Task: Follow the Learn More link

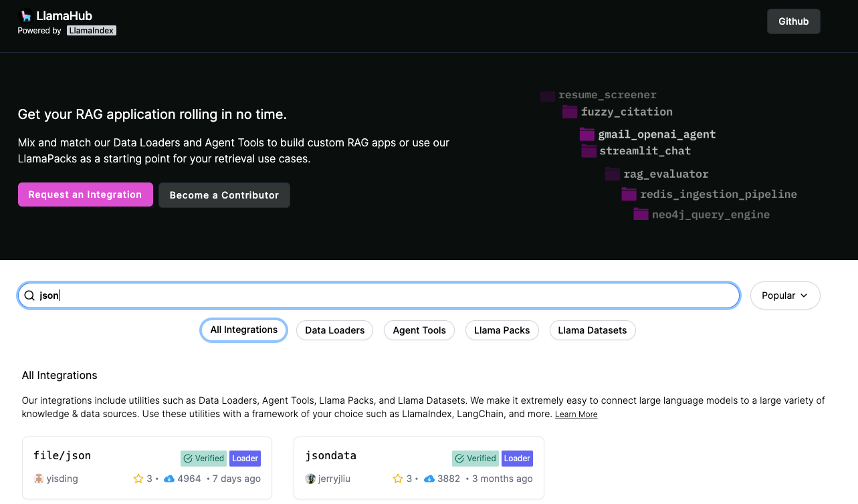Action: tap(576, 414)
